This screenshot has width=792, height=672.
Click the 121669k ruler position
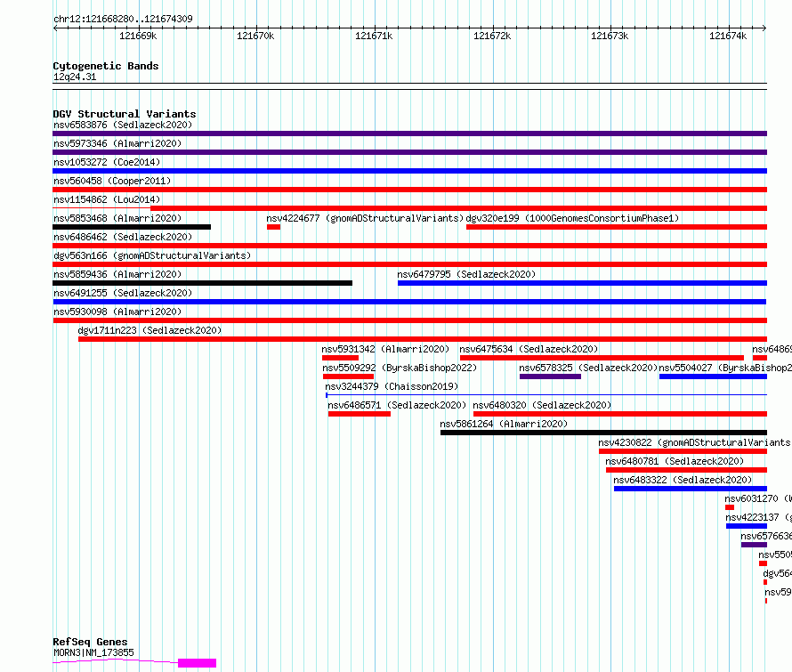[x=138, y=36]
